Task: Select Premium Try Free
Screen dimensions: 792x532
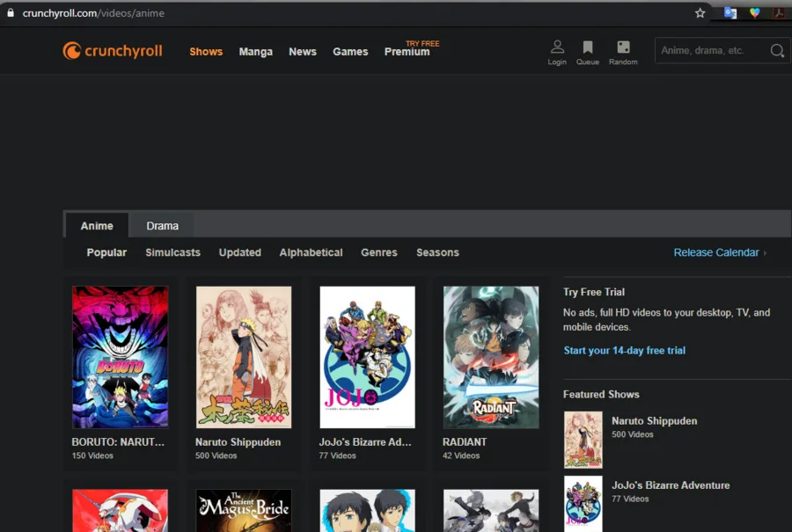Action: coord(411,48)
